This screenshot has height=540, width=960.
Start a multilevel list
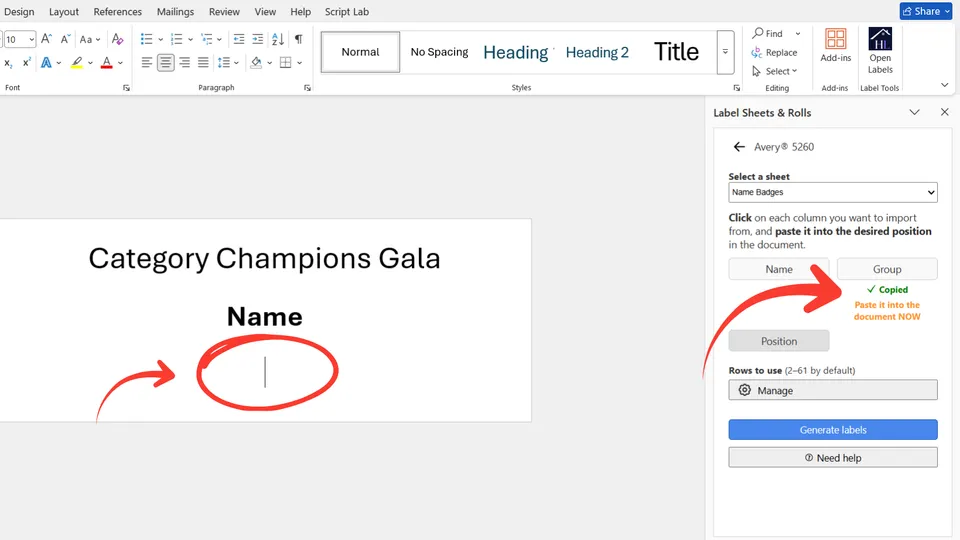coord(207,39)
